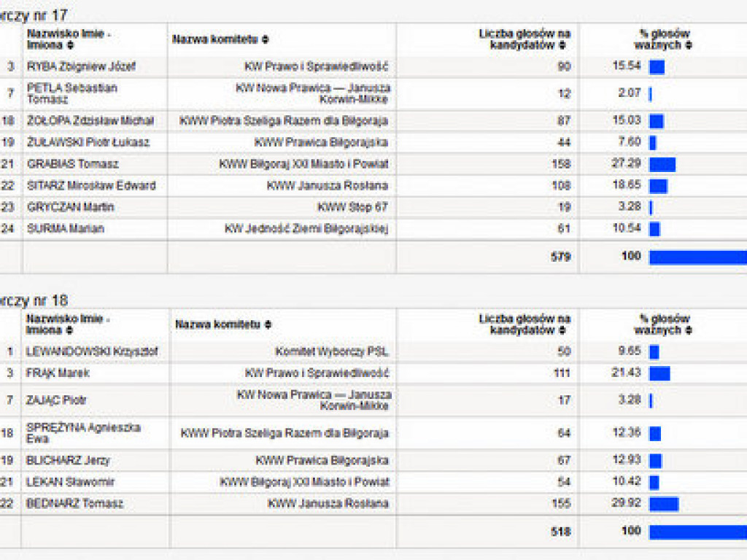
Task: Click committee KWW Piotra Szeliga for SPRĘŻYNA
Action: coord(285,433)
